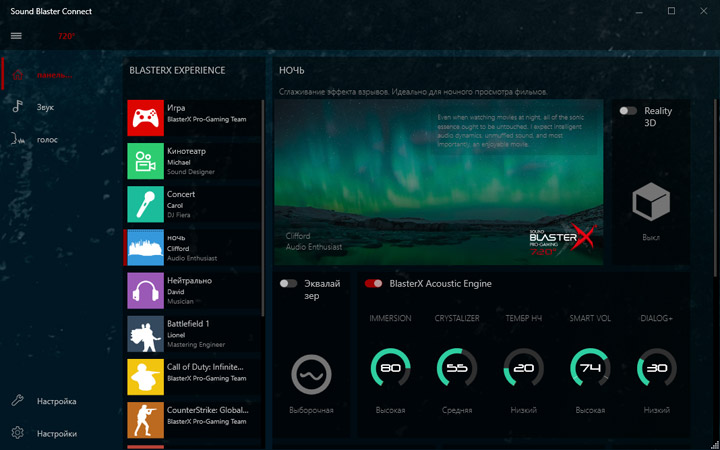Viewport: 720px width, 450px height.
Task: Click the Настройки gear icon
Action: [x=17, y=433]
